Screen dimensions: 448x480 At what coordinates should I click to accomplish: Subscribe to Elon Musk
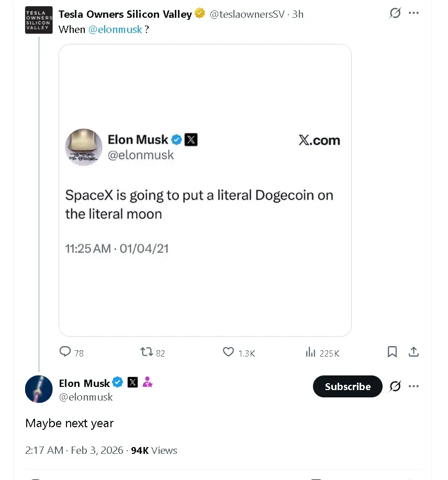[x=347, y=386]
